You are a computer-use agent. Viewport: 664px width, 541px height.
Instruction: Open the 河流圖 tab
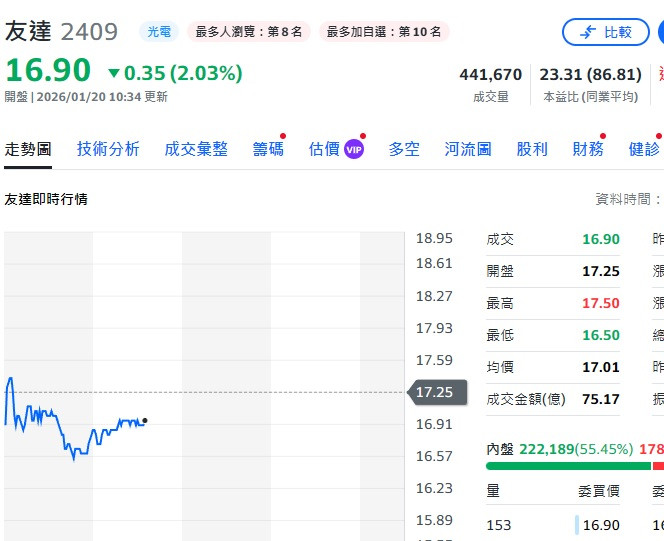(468, 149)
